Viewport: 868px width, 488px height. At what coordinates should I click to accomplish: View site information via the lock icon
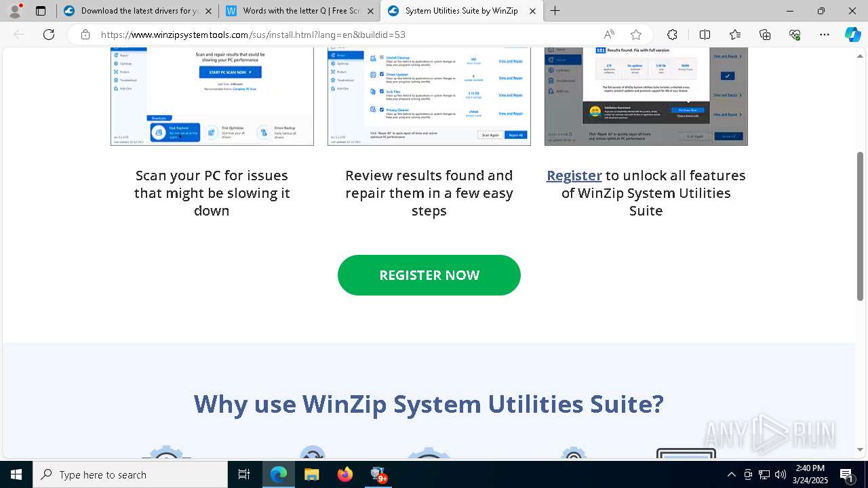click(x=85, y=35)
